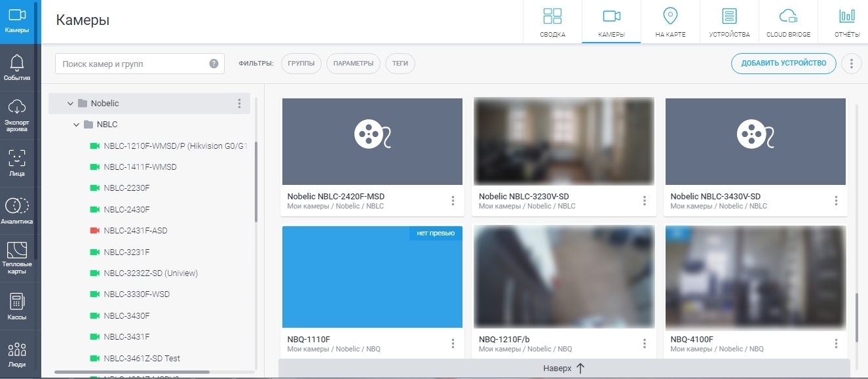This screenshot has height=379, width=868.
Task: Select camera NBLC-3461Z-SD Test in tree
Action: 135,359
